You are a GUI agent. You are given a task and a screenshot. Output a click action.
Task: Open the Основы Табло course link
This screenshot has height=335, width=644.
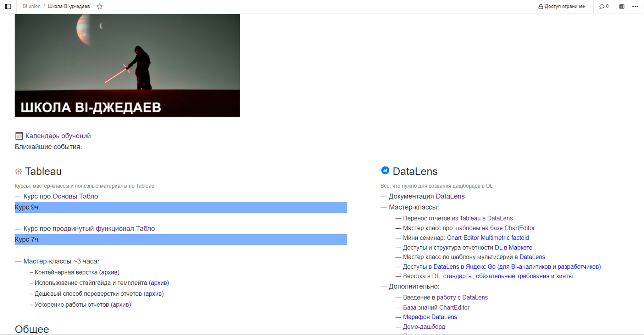click(75, 196)
